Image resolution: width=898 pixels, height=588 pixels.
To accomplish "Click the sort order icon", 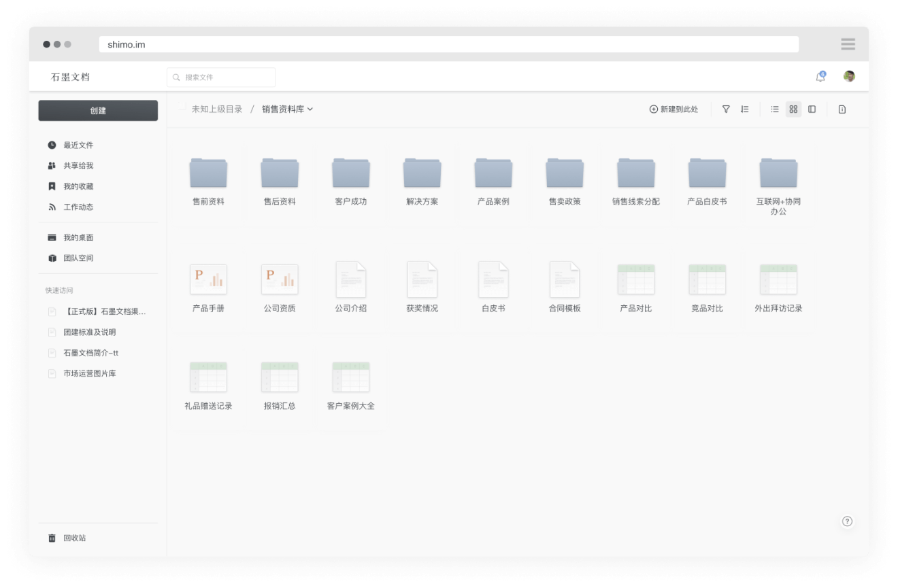I will coord(745,109).
